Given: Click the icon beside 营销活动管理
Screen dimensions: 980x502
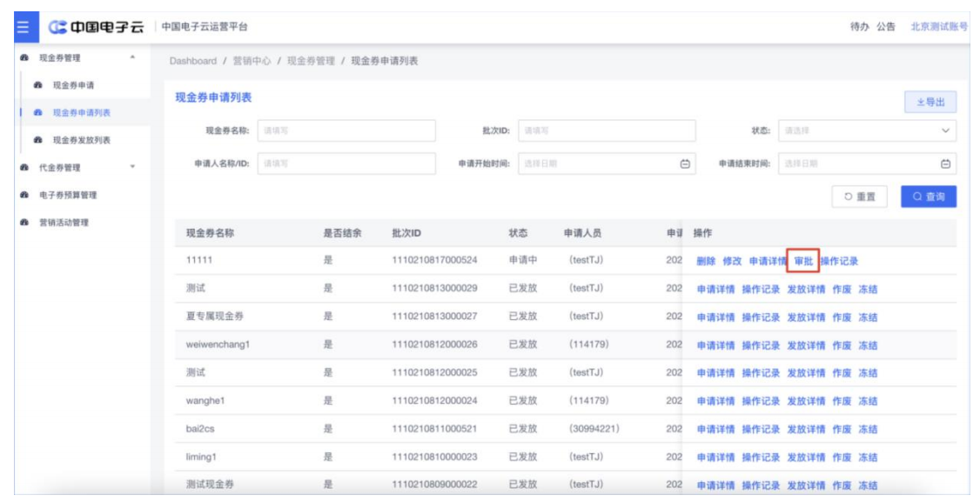Looking at the screenshot, I should (x=24, y=223).
